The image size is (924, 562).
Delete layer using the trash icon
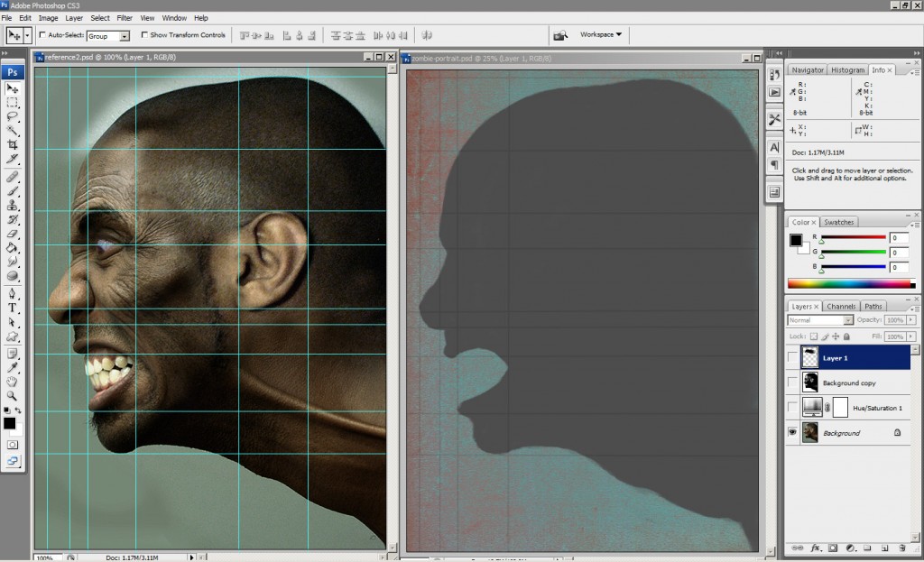tap(902, 548)
